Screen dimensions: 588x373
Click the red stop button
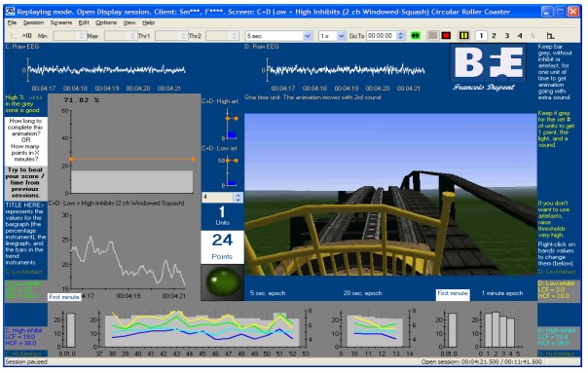(446, 36)
